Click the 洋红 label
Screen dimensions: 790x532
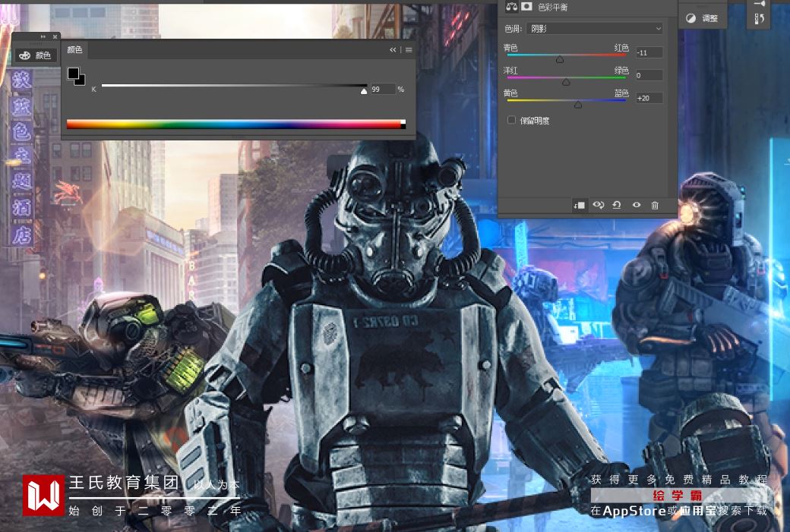pyautogui.click(x=510, y=71)
